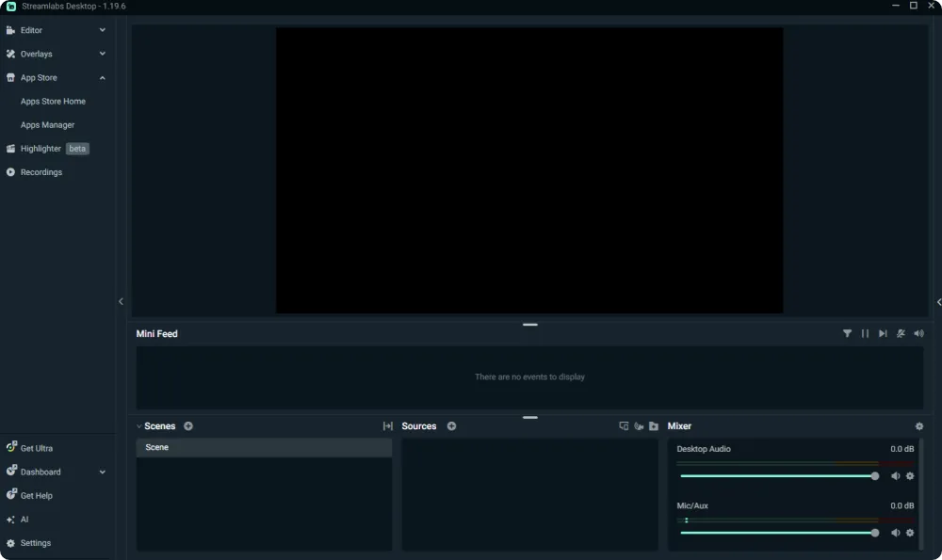942x560 pixels.
Task: Click the Dashboard icon
Action: (11, 471)
